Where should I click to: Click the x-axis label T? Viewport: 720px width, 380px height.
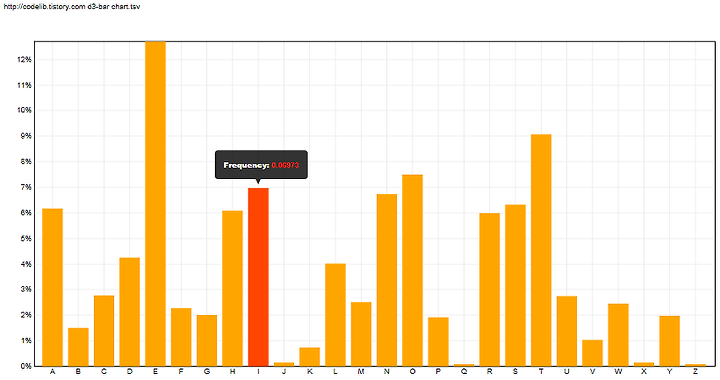pos(541,372)
